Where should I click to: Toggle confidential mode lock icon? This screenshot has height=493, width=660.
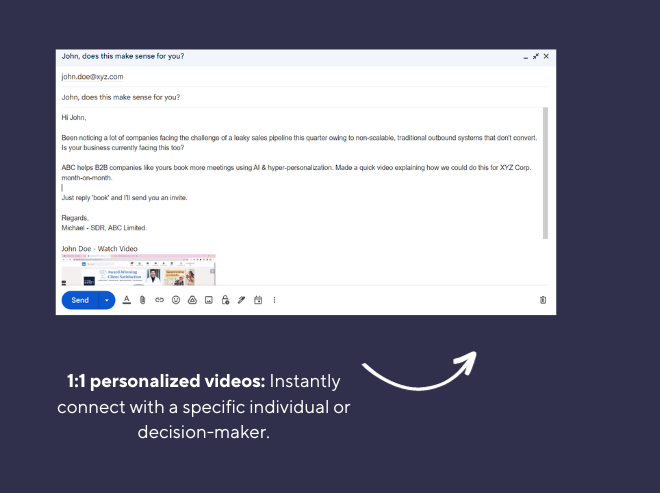point(225,300)
